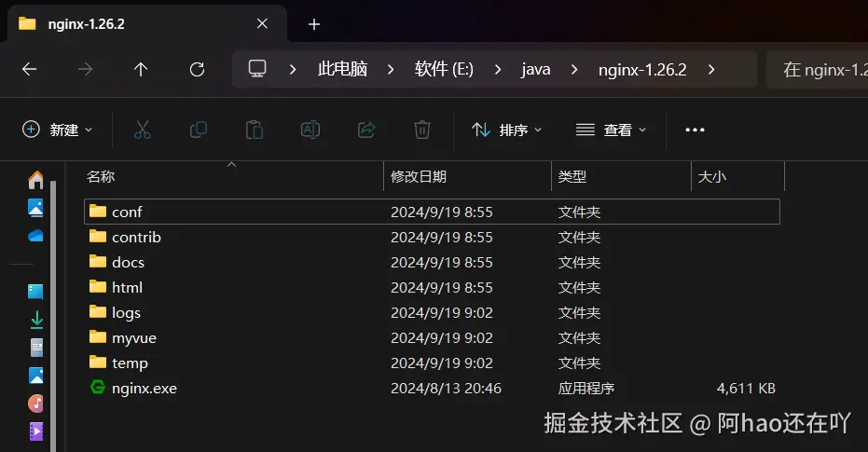Expand chevron after 软件 (E:) in address bar
The image size is (868, 452).
coord(498,69)
